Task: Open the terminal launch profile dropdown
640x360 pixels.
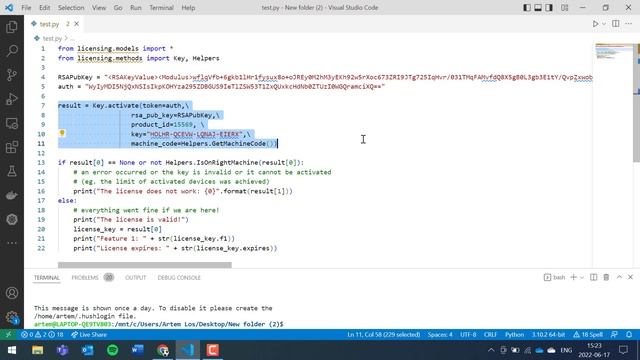Action: coord(582,278)
